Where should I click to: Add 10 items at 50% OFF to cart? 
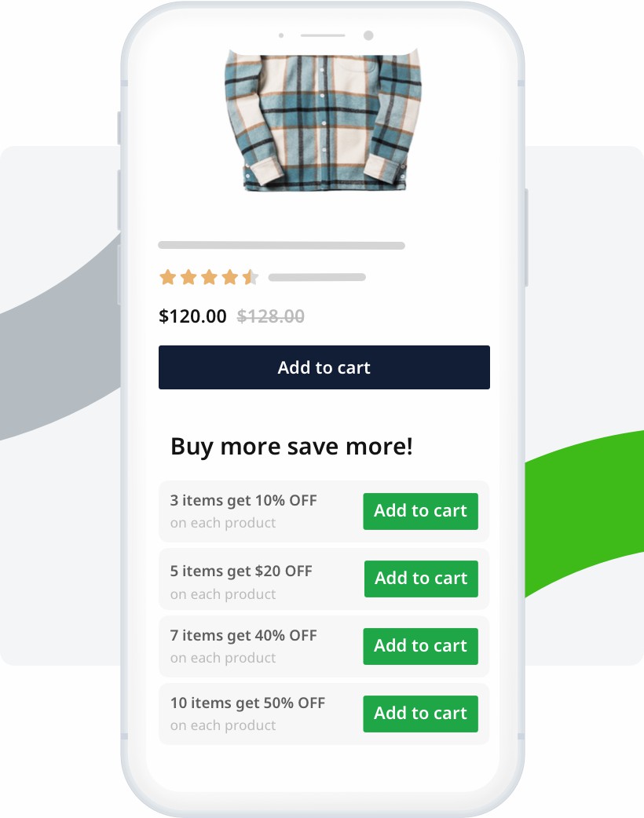coord(420,714)
